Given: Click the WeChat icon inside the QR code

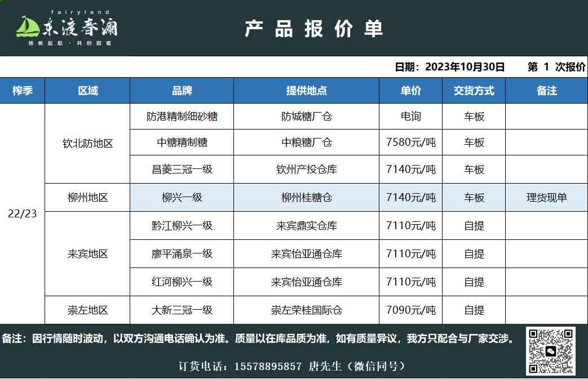Looking at the screenshot, I should 551,351.
